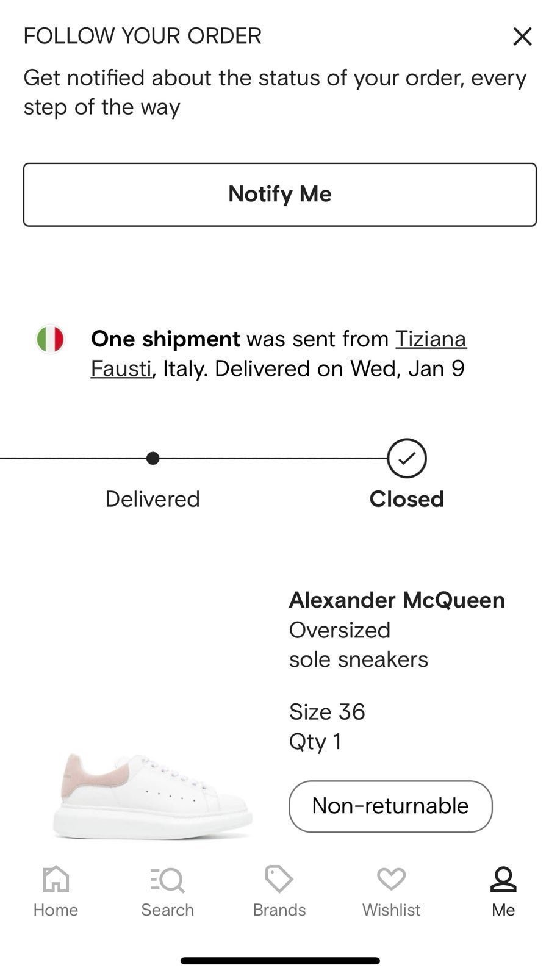Tap the Closed checkmark circle
This screenshot has width=560, height=976.
[x=407, y=458]
